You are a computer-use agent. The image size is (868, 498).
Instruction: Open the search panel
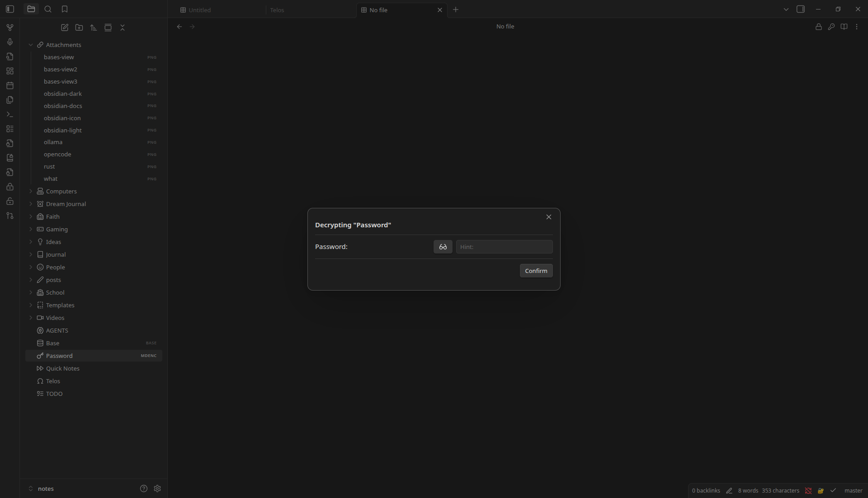coord(48,9)
